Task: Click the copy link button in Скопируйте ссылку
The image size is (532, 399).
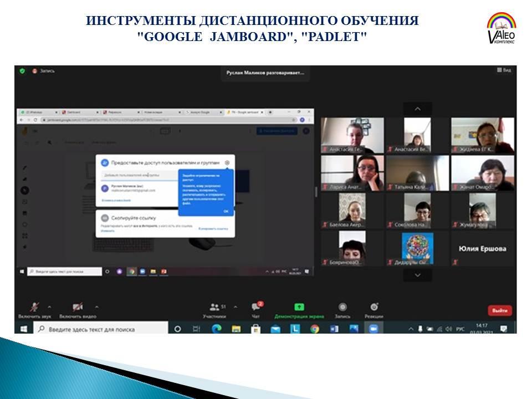Action: coord(213,229)
